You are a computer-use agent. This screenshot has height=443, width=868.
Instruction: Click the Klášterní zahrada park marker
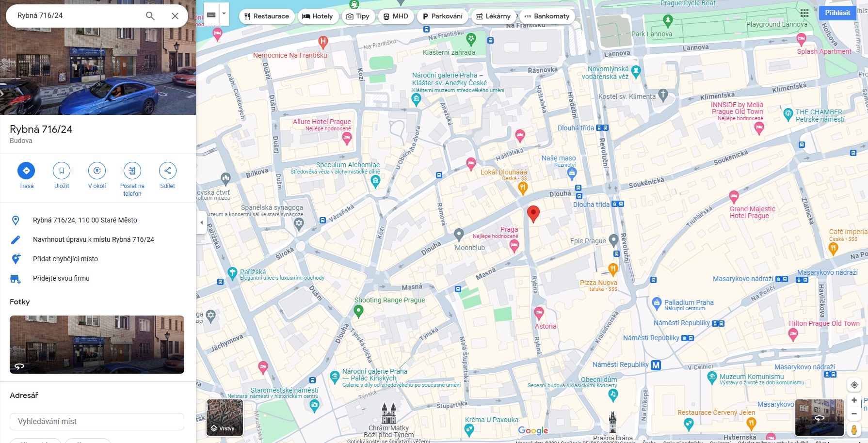[x=471, y=39]
